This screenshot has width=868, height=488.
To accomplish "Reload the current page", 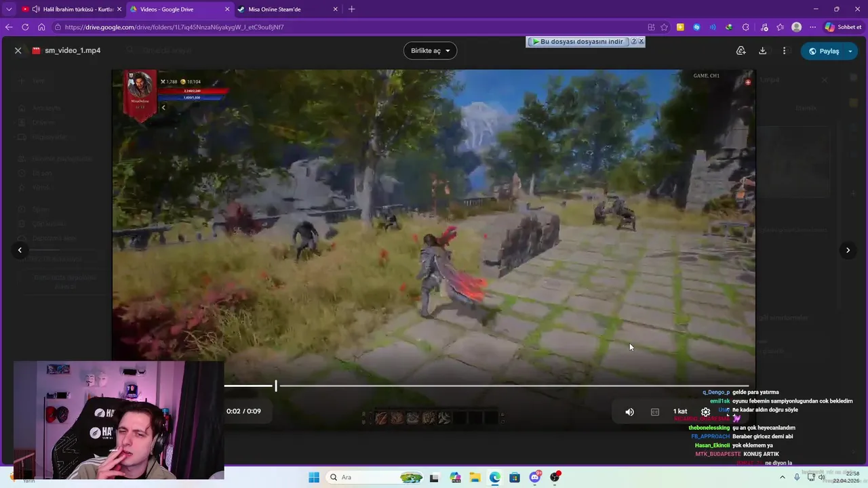I will [25, 27].
